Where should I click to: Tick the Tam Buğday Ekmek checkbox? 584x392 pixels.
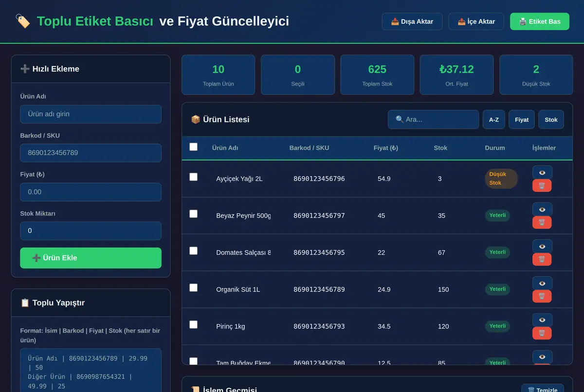[193, 361]
